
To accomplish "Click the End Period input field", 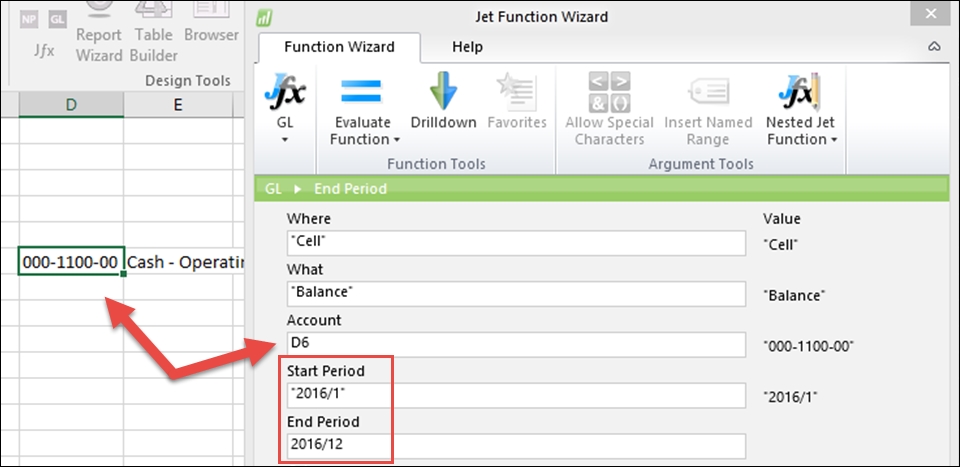I will tap(516, 446).
